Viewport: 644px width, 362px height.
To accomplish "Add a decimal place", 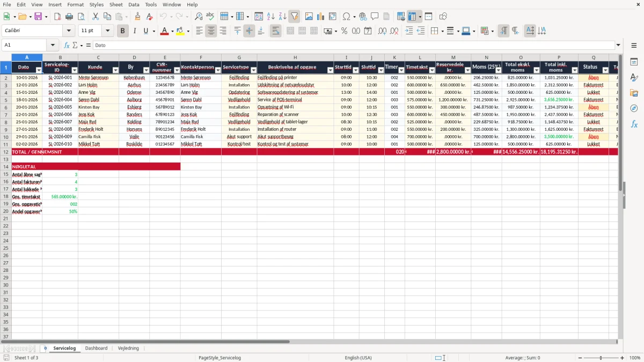I will 382,31.
